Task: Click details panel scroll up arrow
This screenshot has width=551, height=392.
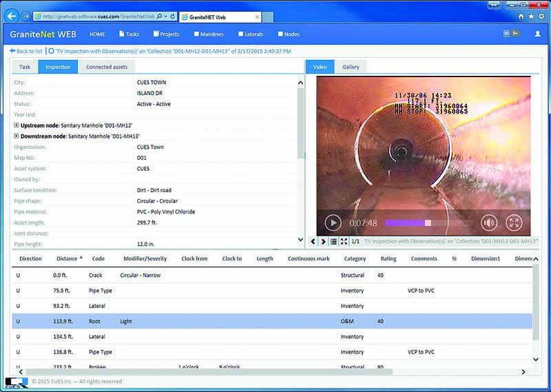Action: (x=300, y=83)
